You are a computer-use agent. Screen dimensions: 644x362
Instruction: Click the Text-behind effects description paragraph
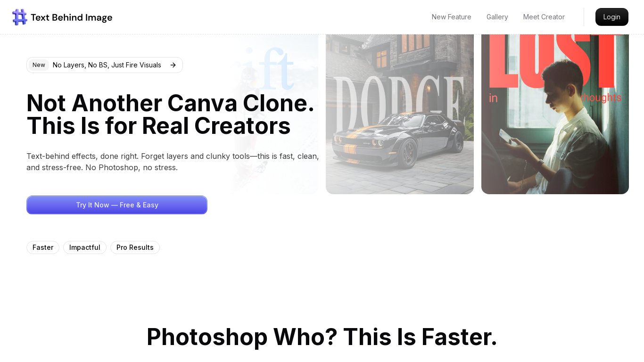[173, 162]
